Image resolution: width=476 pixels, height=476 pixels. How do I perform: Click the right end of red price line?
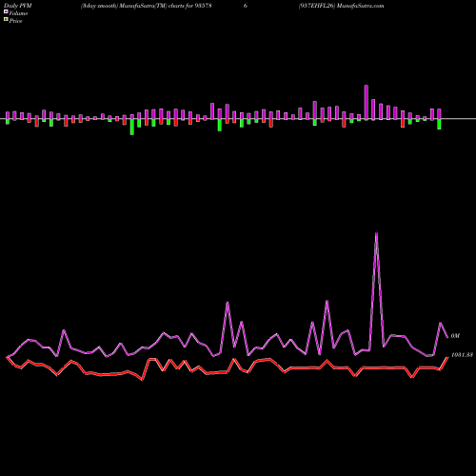click(x=447, y=357)
